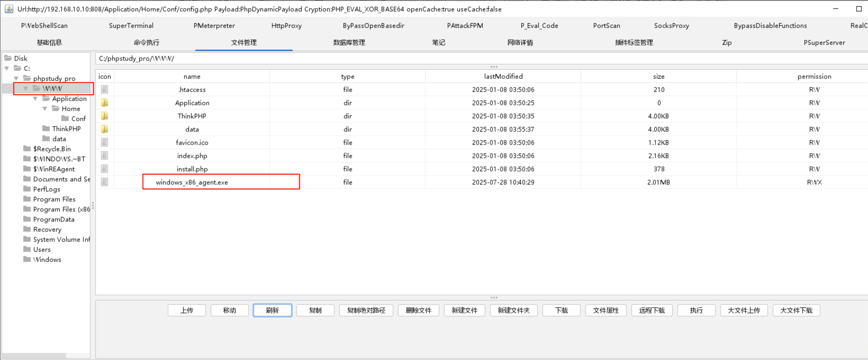This screenshot has width=868, height=360.
Task: Open the BypassDisableFunctions tab
Action: click(x=770, y=26)
